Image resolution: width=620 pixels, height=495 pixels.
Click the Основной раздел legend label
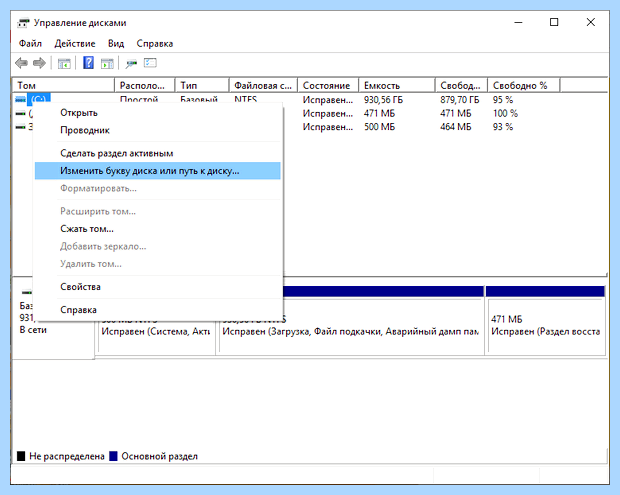coord(159,456)
